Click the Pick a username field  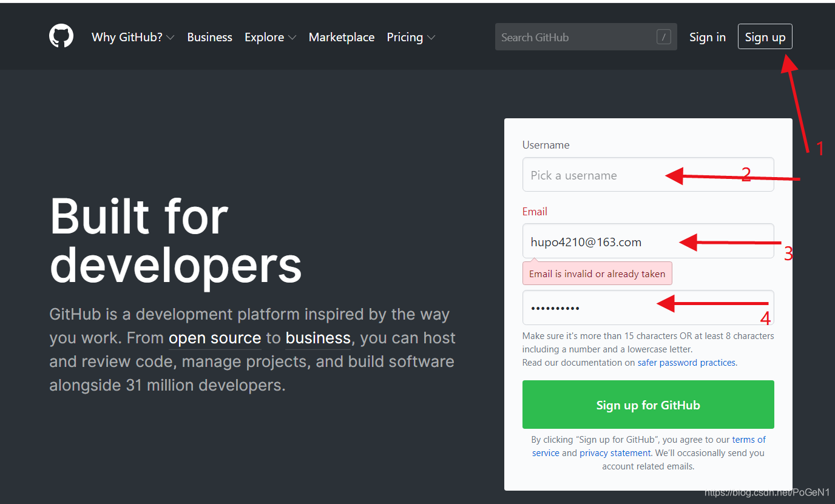tap(648, 175)
